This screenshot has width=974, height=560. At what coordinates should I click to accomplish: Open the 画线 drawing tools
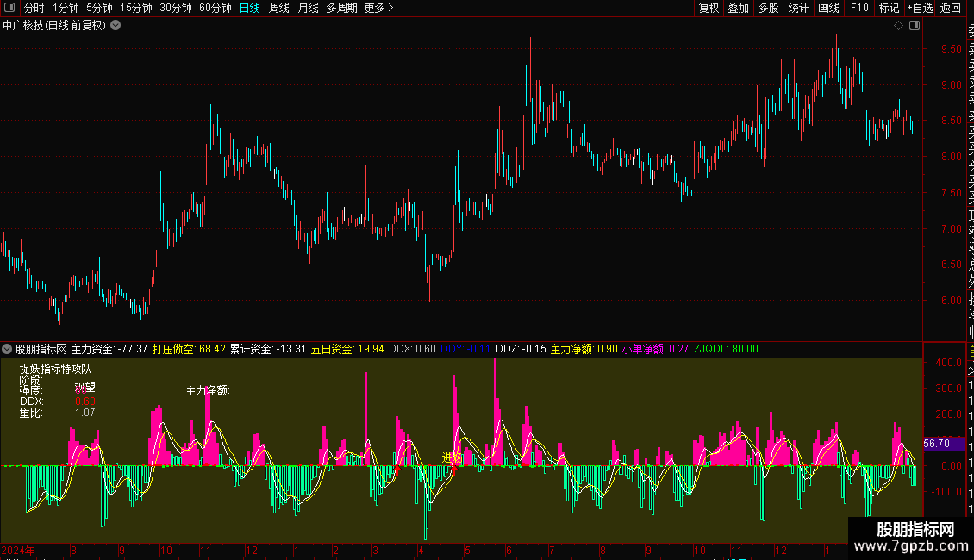[828, 9]
